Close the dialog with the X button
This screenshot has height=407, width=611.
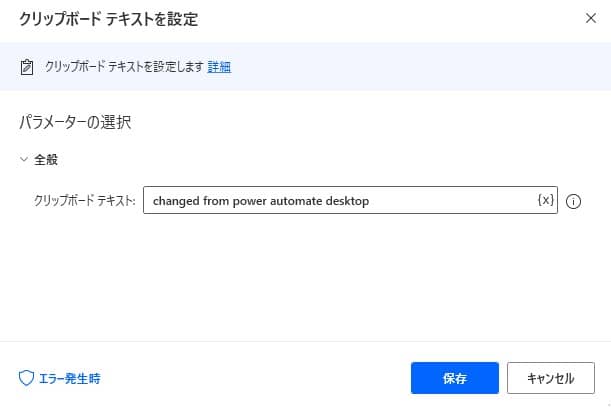tap(589, 19)
